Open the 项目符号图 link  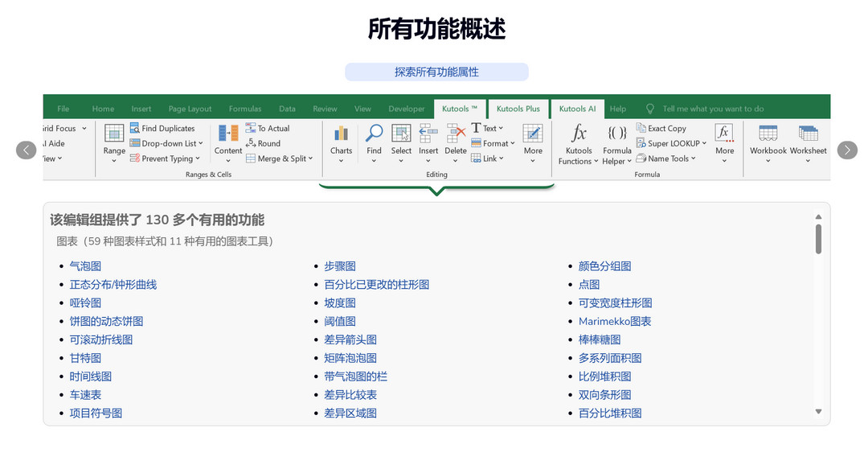pyautogui.click(x=96, y=413)
